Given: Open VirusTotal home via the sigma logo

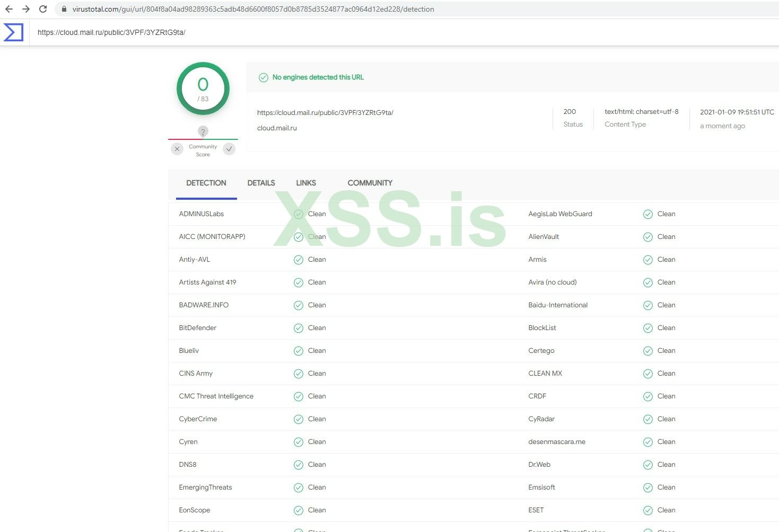Looking at the screenshot, I should pos(13,32).
